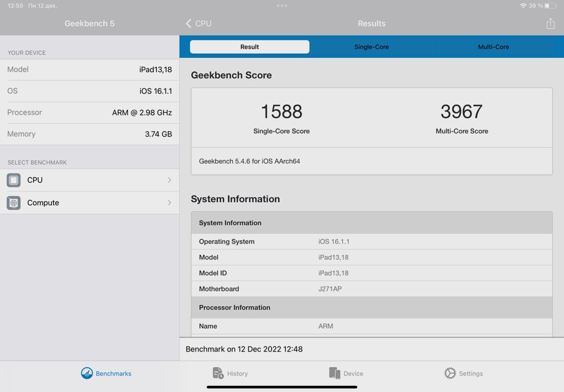
Task: Switch to the Multi-Core segment
Action: tap(493, 47)
